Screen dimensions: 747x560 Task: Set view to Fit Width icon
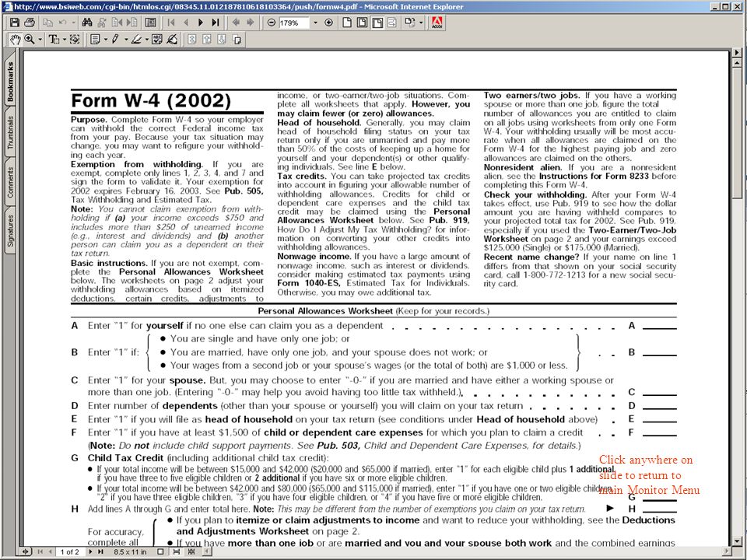pos(377,23)
